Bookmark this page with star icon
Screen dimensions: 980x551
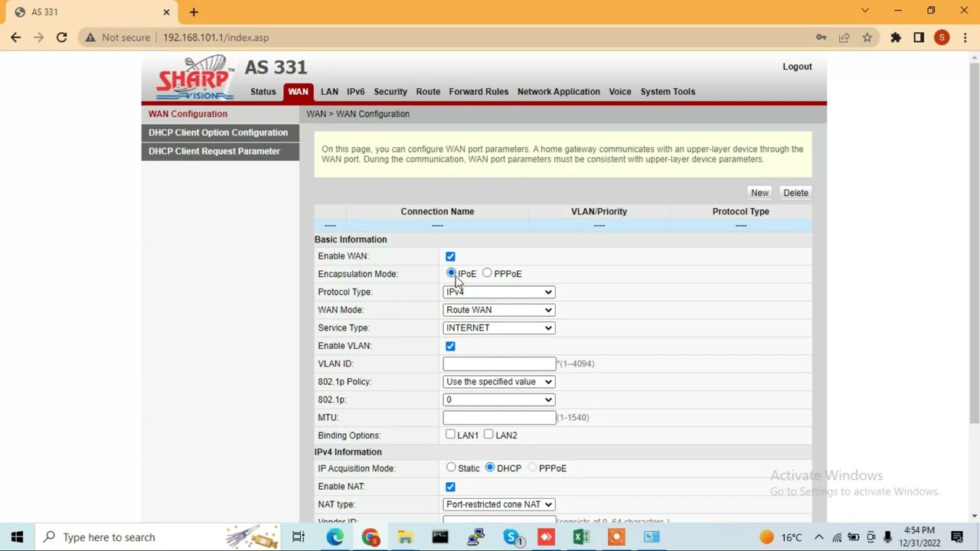[x=867, y=37]
